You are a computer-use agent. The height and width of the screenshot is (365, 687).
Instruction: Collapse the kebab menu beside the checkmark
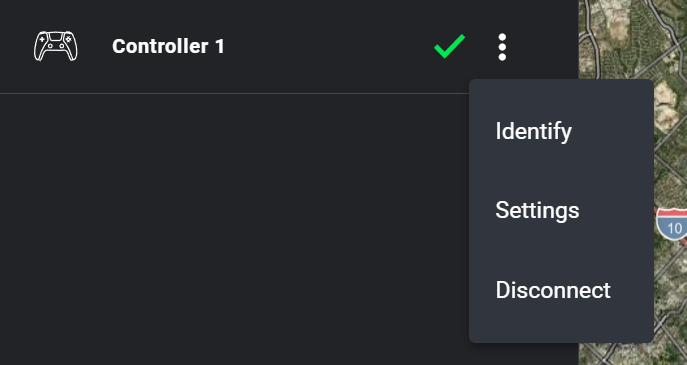(x=502, y=47)
